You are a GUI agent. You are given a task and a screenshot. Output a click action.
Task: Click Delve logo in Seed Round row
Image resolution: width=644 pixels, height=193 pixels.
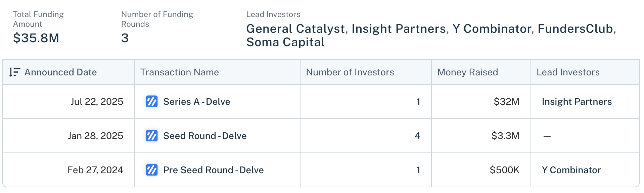coord(151,136)
